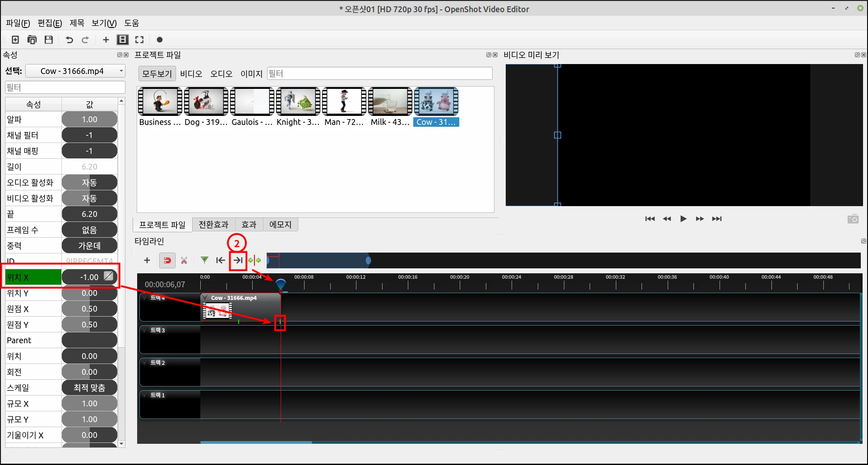Toggle fullscreen mode icon
The image size is (868, 465).
tap(139, 40)
